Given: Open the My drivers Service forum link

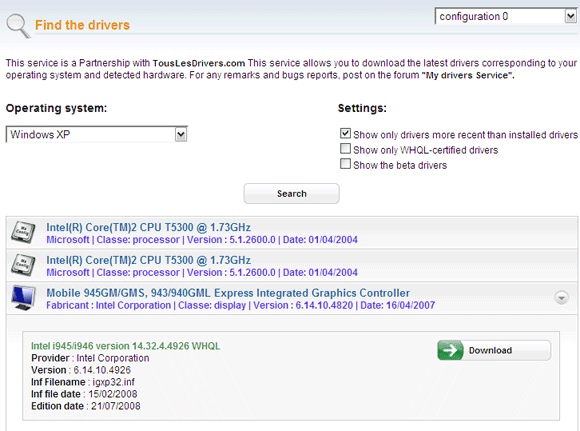Looking at the screenshot, I should click(468, 75).
